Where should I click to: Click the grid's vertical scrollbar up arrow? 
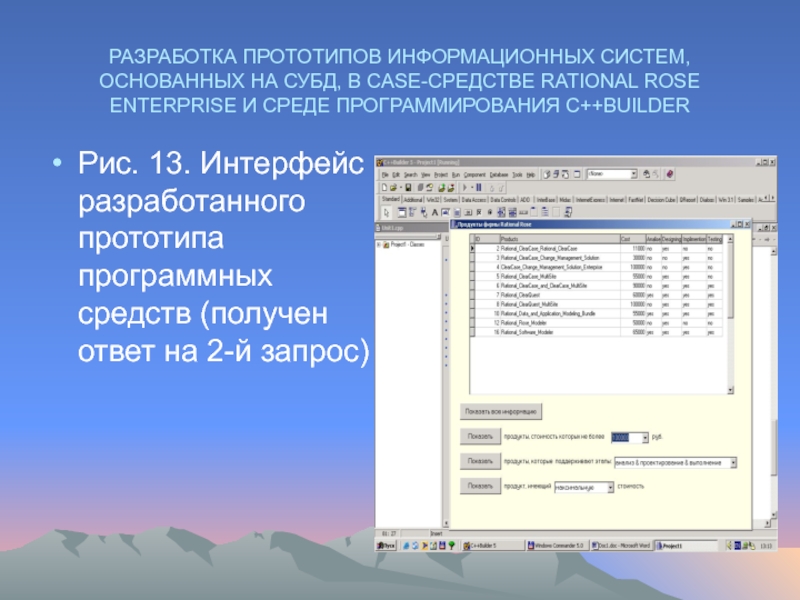pyautogui.click(x=730, y=239)
